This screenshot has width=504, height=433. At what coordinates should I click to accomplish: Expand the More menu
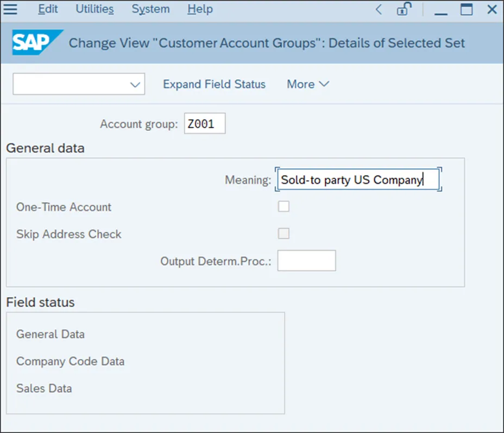pyautogui.click(x=308, y=84)
